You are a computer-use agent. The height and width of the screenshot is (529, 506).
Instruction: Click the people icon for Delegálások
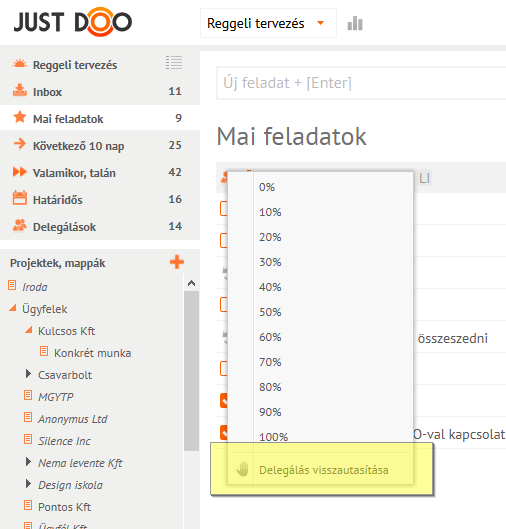click(20, 225)
